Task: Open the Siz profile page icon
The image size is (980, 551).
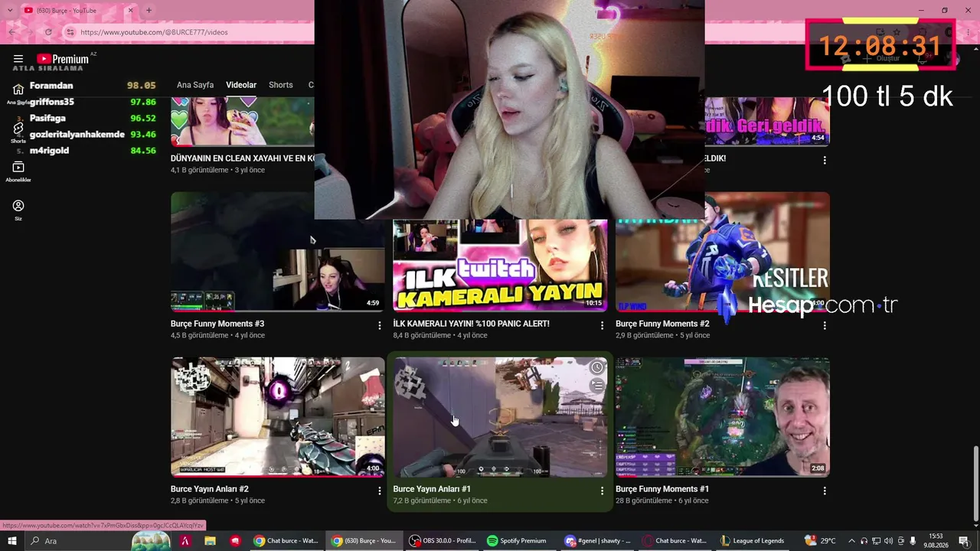Action: tap(18, 210)
